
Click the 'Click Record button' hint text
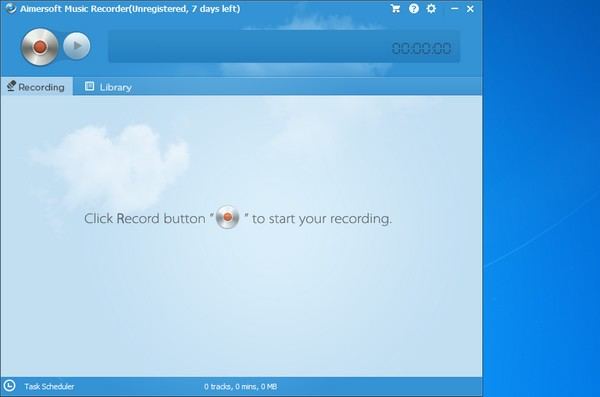tap(145, 219)
